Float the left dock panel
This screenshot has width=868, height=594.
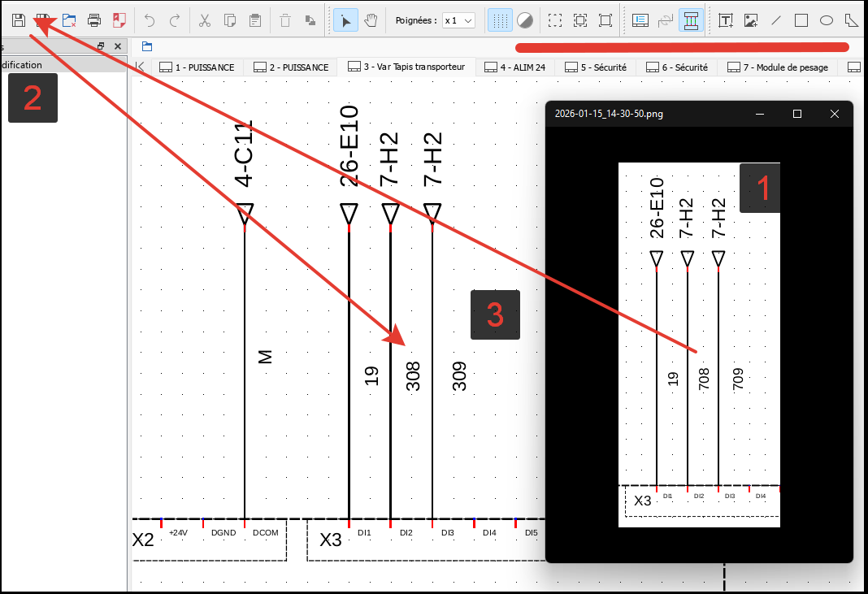[101, 47]
